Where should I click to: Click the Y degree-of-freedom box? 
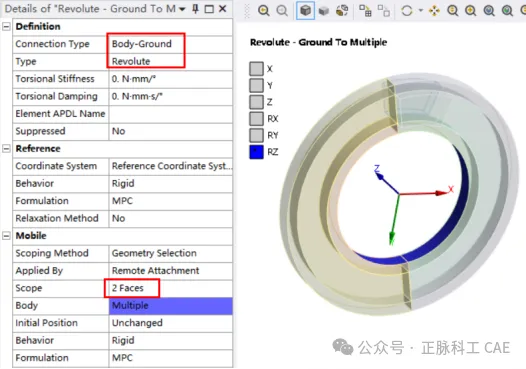click(256, 85)
